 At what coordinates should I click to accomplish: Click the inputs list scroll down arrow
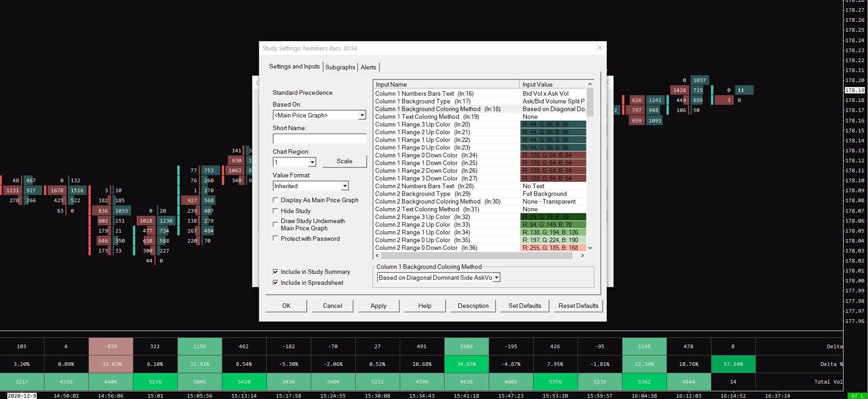590,248
